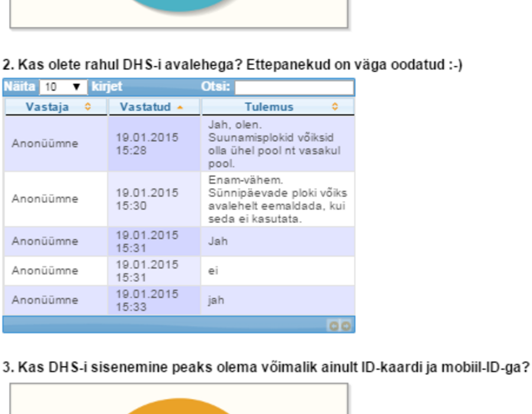532x414 pixels.
Task: Open the Näita records-per-page dropdown
Action: point(63,87)
